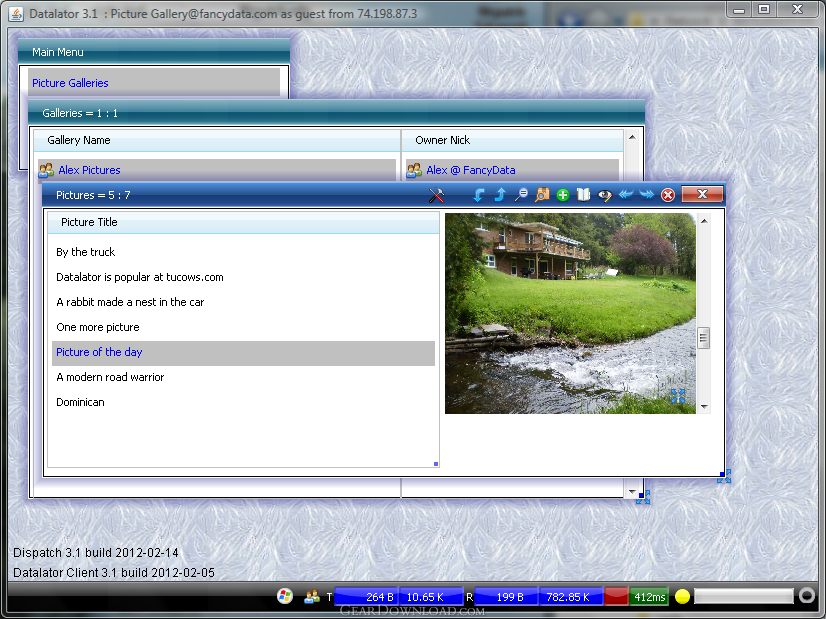Click the yellow status indicator circle
The image size is (826, 619).
point(682,596)
